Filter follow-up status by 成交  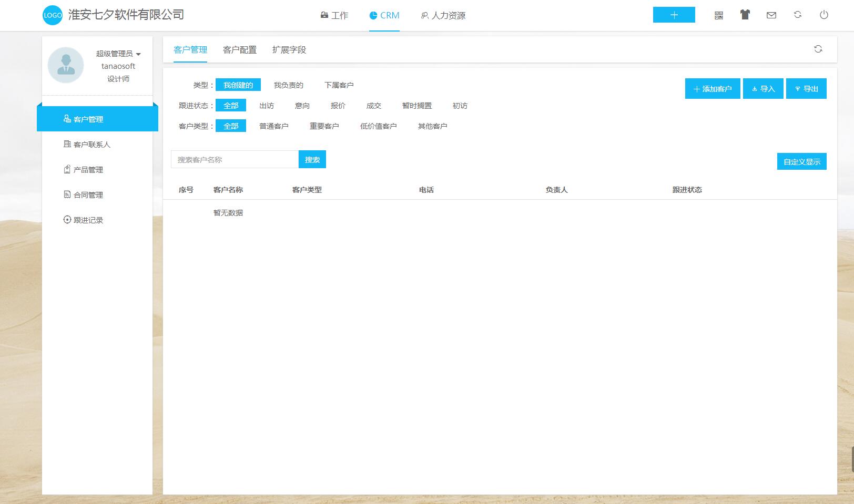pos(373,106)
